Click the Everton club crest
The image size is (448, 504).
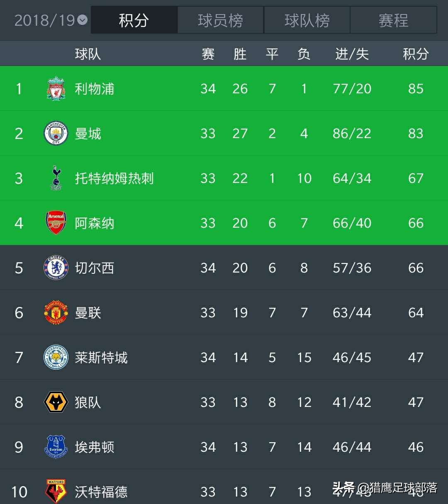[x=56, y=447]
